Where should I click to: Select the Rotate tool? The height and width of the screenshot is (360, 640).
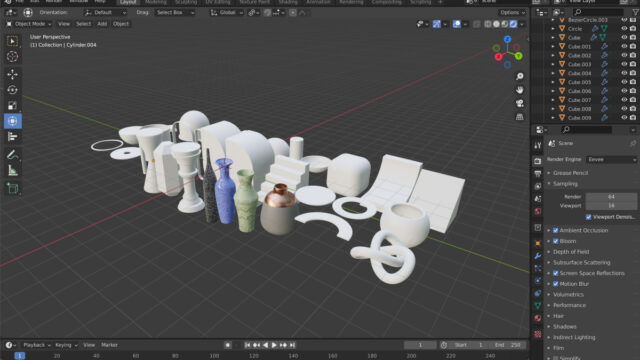point(12,90)
